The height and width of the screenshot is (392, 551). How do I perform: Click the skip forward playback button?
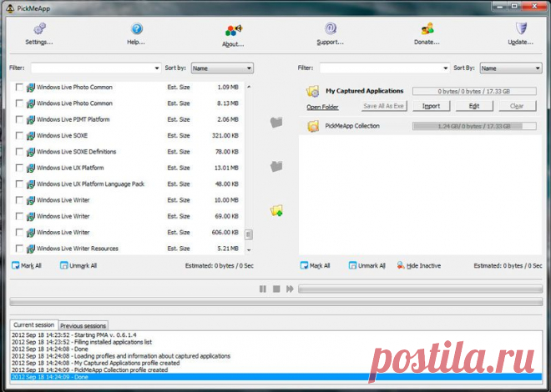290,289
